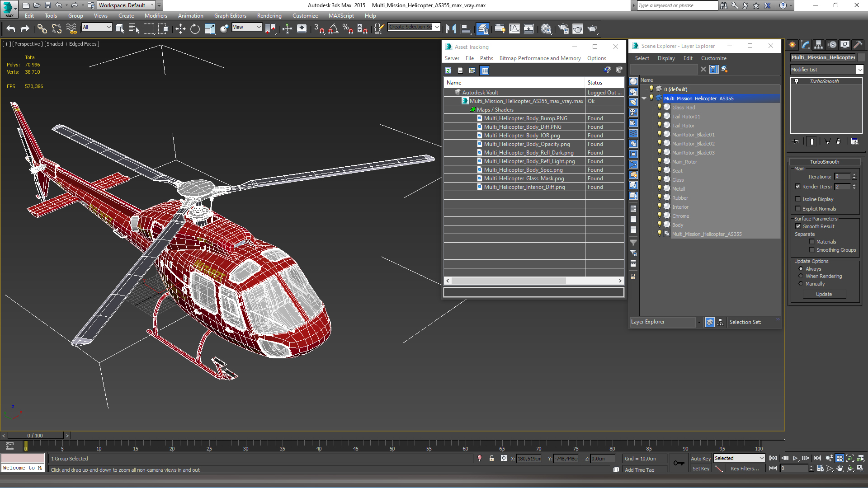Click the Render Production teapot icon
The image size is (868, 488).
(x=592, y=29)
